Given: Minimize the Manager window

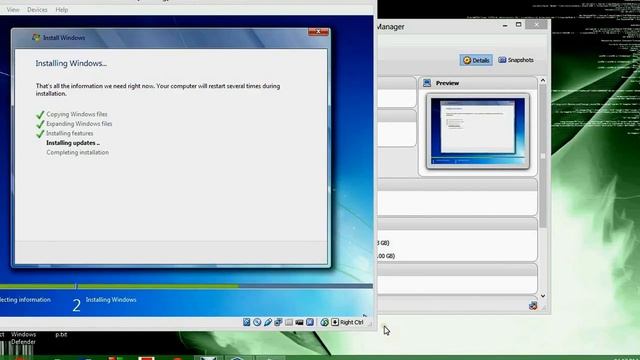Looking at the screenshot, I should click(505, 25).
